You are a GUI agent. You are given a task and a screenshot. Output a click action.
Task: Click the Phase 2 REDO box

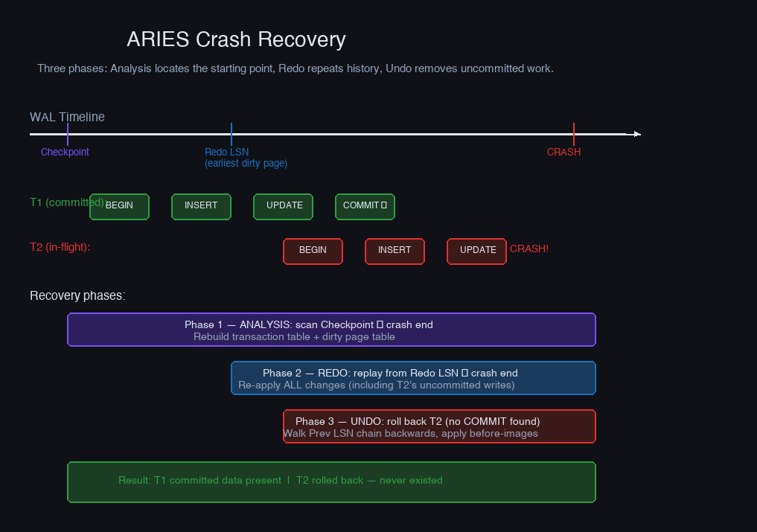[413, 378]
